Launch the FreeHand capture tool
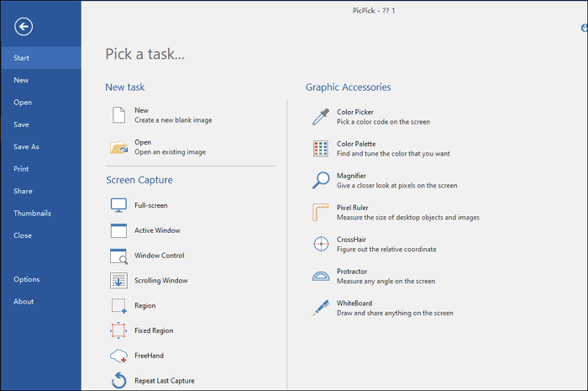 [x=118, y=357]
